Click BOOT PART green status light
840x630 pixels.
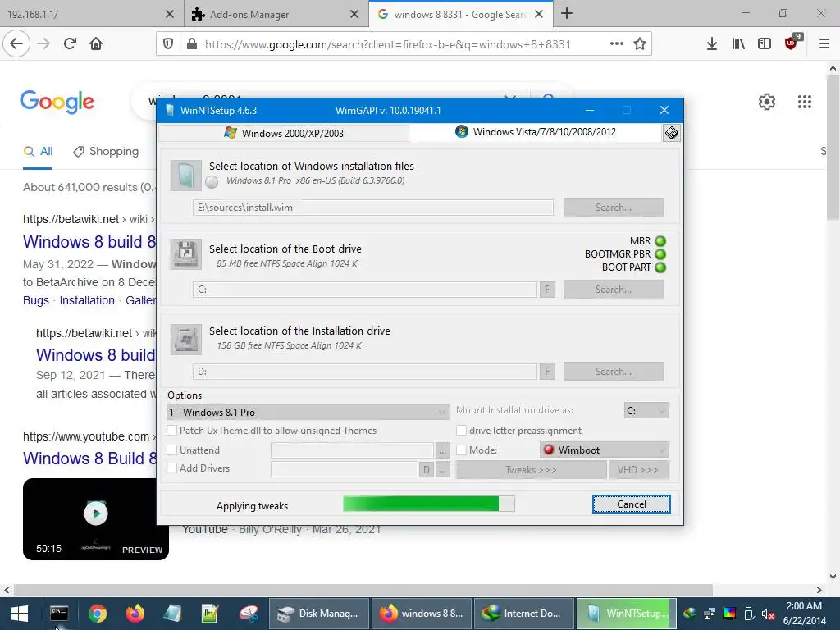660,267
